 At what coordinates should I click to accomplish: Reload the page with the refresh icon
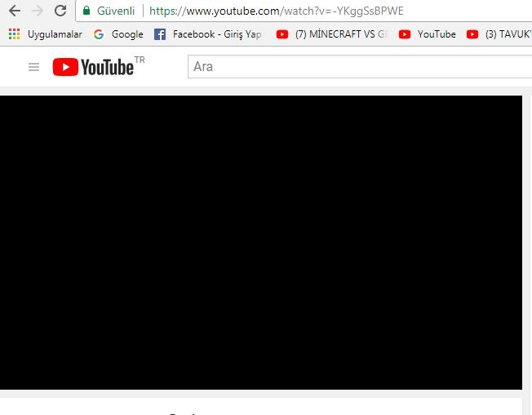(x=60, y=11)
